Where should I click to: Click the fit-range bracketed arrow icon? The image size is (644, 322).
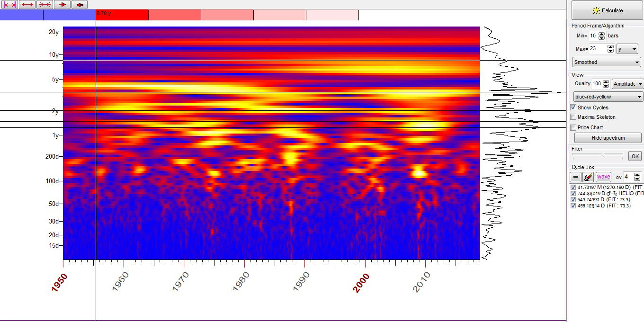tap(10, 4)
